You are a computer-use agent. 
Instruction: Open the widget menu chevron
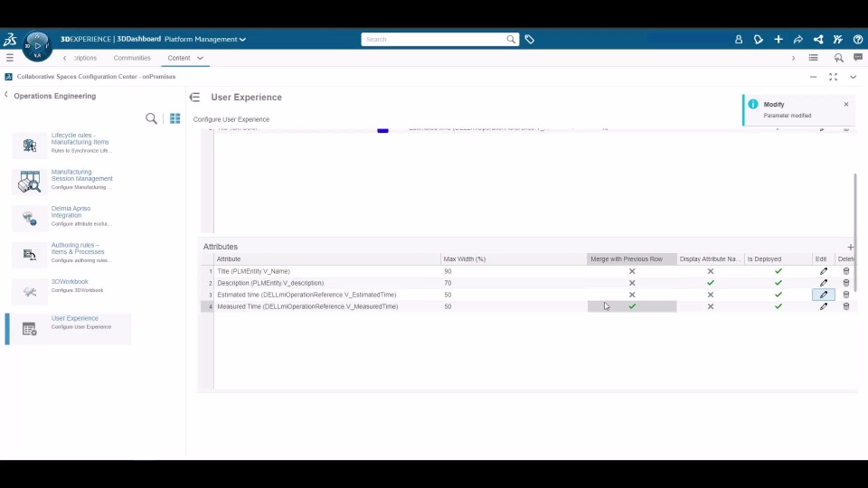(853, 77)
